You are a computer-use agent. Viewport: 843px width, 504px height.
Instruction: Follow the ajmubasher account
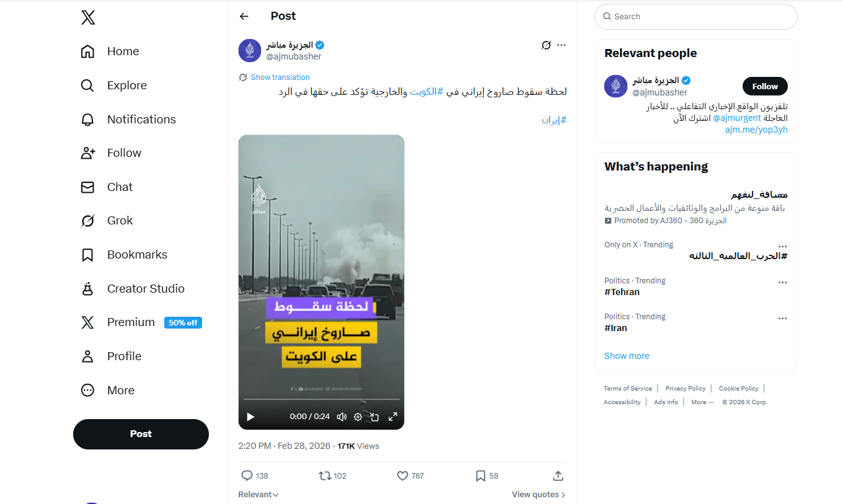tap(764, 86)
